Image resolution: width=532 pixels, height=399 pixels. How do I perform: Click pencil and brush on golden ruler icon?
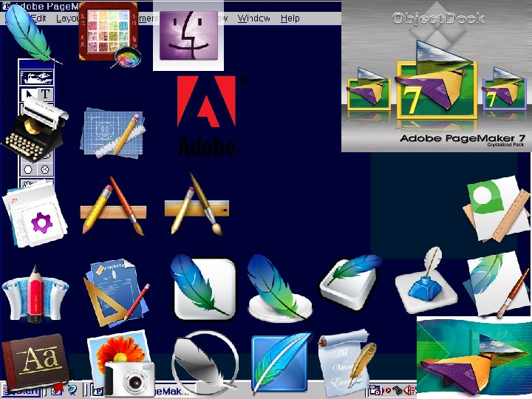[197, 204]
